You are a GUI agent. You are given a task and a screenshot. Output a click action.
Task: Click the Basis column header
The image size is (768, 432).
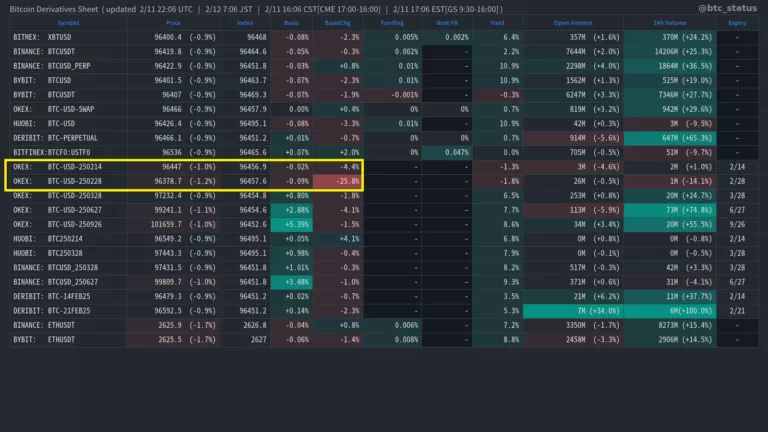(x=291, y=23)
